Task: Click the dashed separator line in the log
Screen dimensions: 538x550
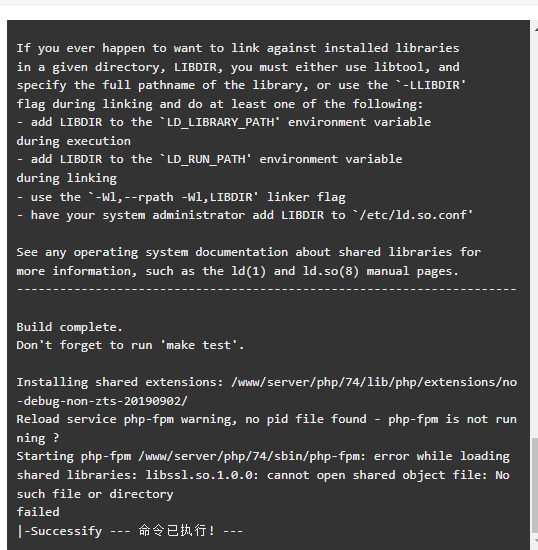Action: point(267,289)
